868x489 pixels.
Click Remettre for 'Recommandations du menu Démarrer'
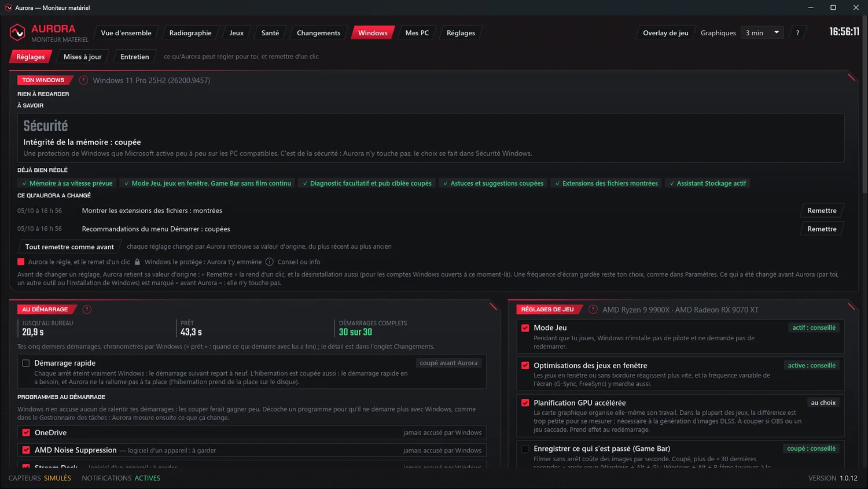coord(822,229)
